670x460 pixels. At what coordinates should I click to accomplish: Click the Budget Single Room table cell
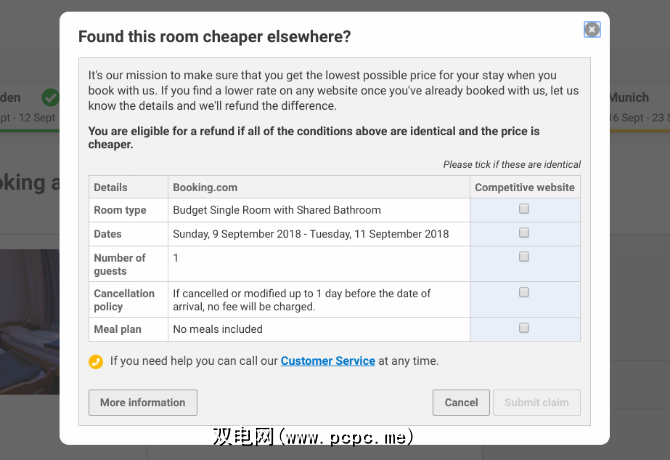277,210
